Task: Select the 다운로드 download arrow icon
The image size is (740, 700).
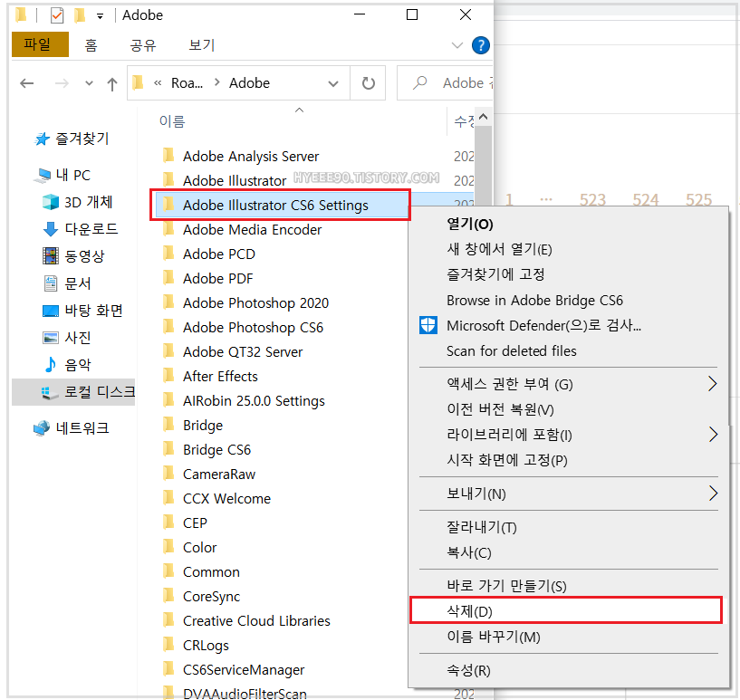Action: coord(50,229)
